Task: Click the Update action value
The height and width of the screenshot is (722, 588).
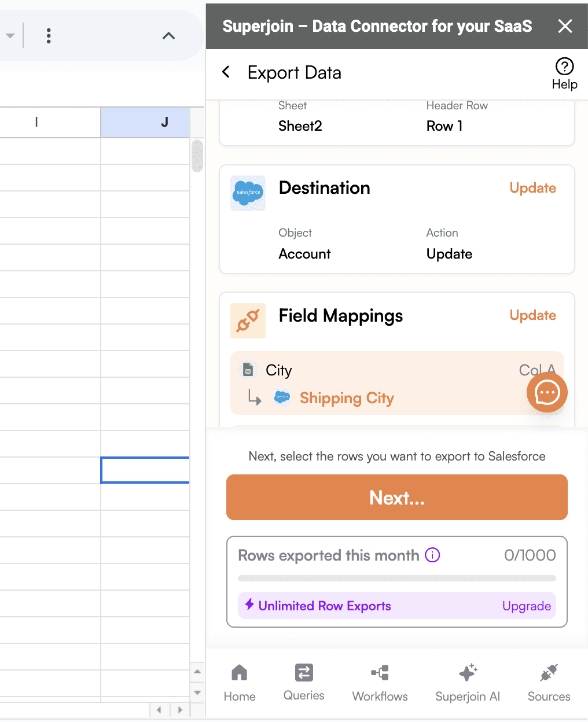Action: pos(449,254)
